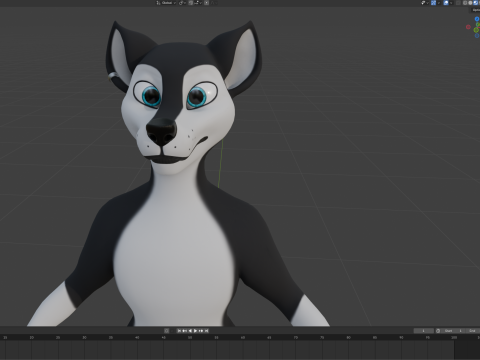Toggle X-ray mode
The height and width of the screenshot is (360, 480).
[458, 3]
